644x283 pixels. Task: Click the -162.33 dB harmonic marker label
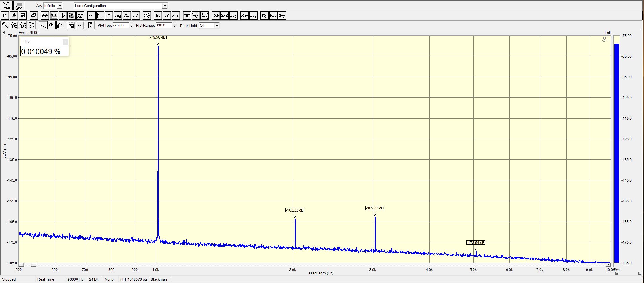[375, 208]
